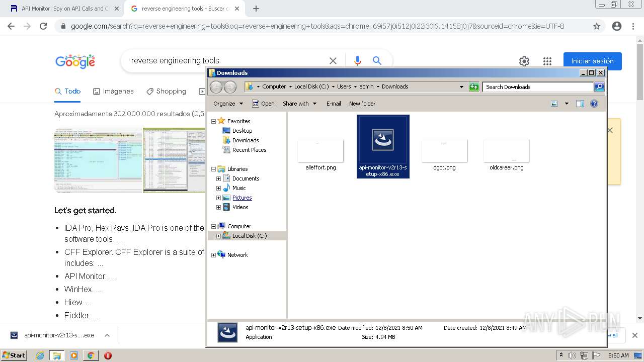
Task: Click the Iniciar sesión button
Action: pos(592,61)
